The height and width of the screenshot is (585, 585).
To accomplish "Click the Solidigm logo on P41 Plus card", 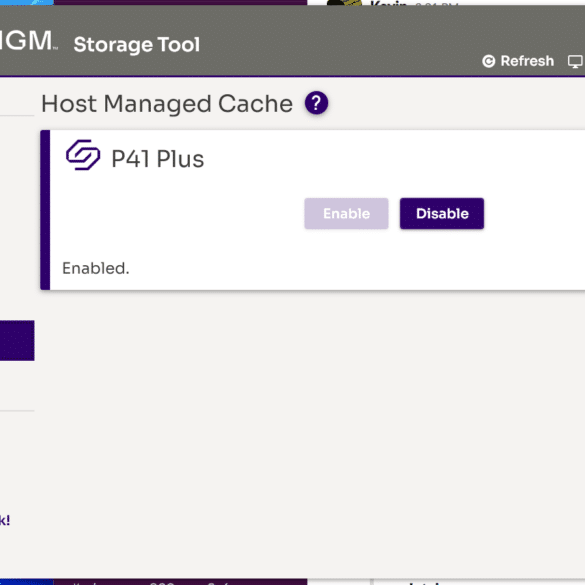I will click(83, 155).
